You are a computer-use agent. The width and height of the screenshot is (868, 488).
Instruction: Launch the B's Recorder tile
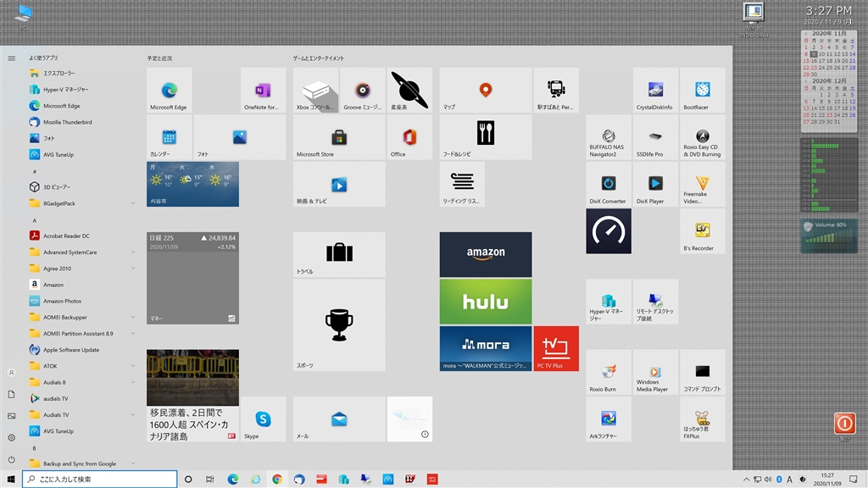click(703, 231)
